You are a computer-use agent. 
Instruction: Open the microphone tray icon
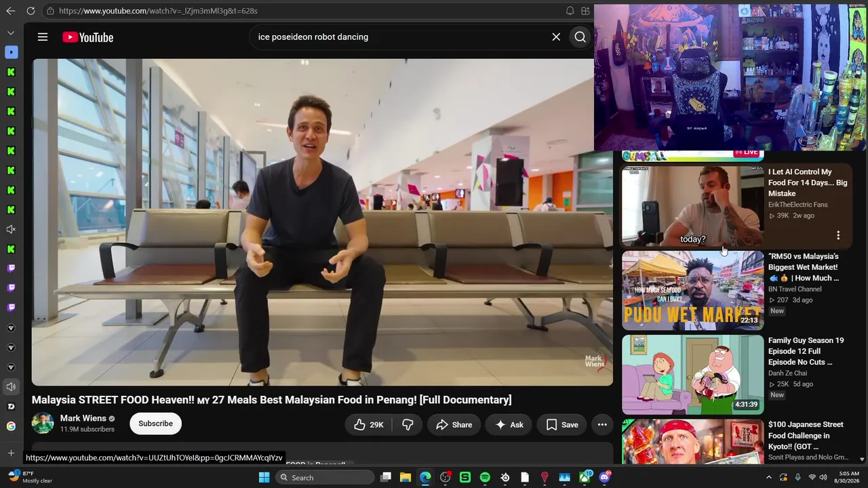[797, 477]
